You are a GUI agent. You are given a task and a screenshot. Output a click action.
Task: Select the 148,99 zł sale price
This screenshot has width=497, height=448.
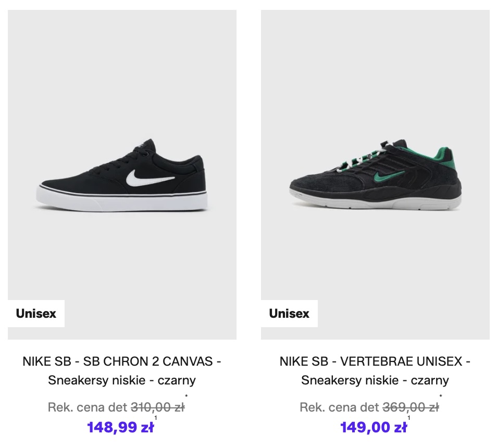(120, 428)
